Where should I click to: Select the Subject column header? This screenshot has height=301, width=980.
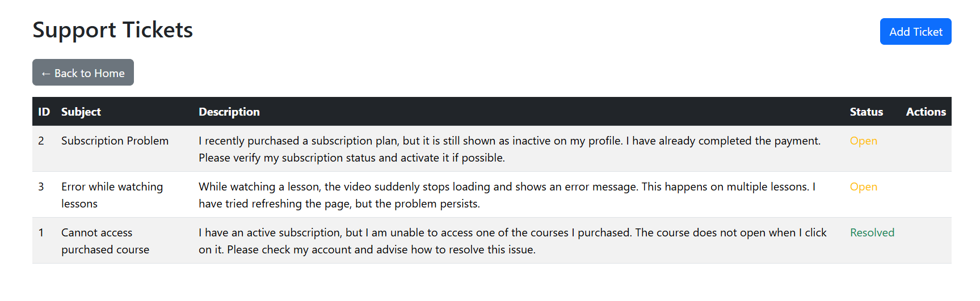(81, 112)
